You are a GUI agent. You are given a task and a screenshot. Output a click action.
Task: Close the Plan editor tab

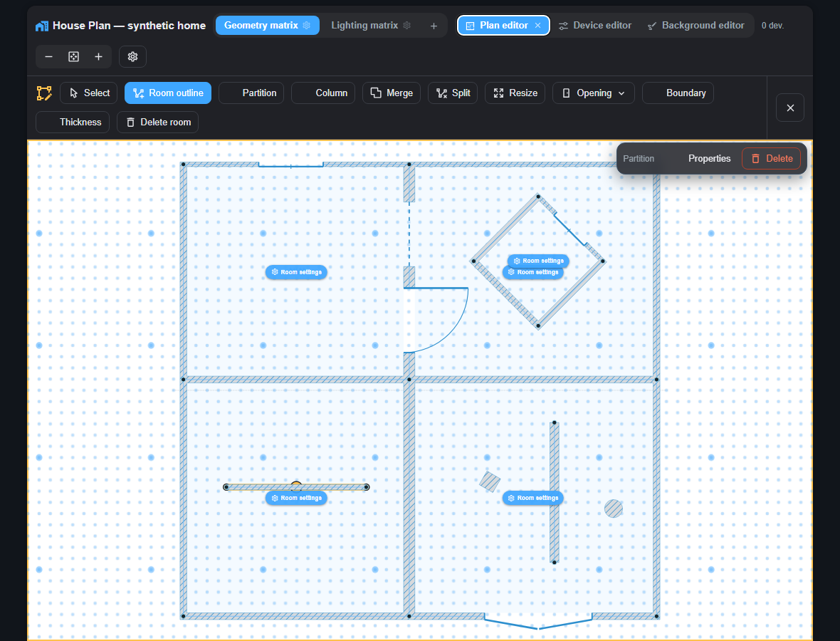point(538,25)
